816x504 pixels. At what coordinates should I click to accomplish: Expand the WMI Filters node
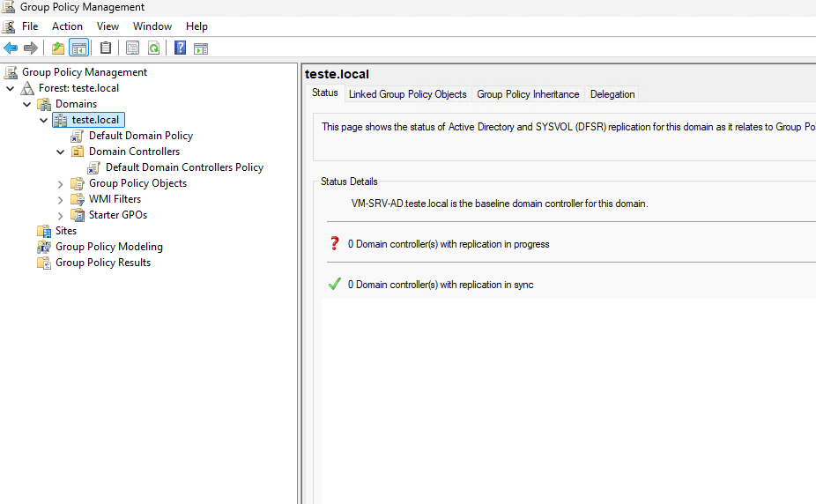(61, 199)
